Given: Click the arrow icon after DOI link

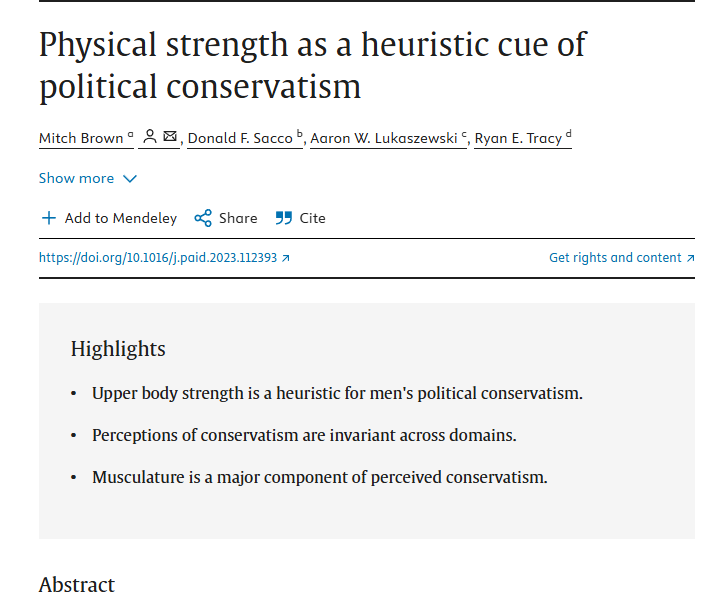Looking at the screenshot, I should [285, 258].
